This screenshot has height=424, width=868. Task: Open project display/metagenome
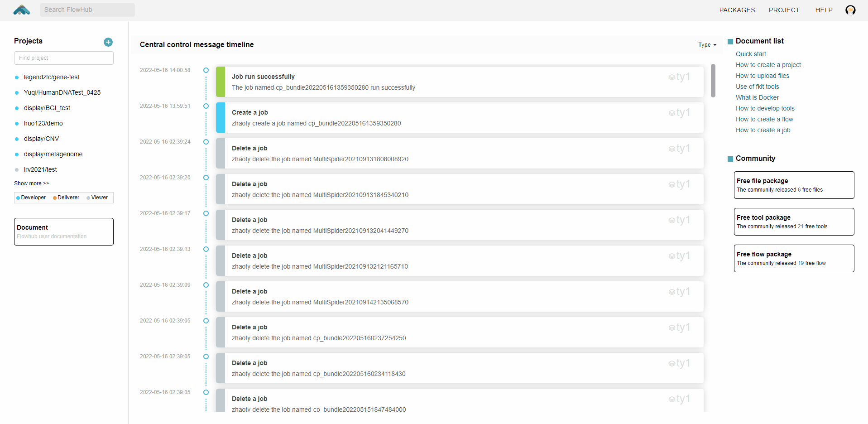coord(53,154)
